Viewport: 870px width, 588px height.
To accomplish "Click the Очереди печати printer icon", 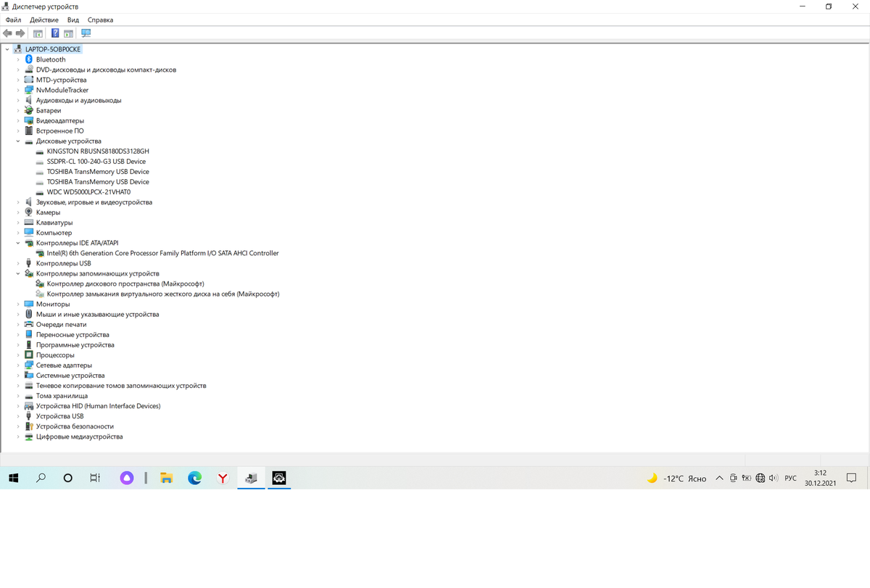I will (29, 325).
